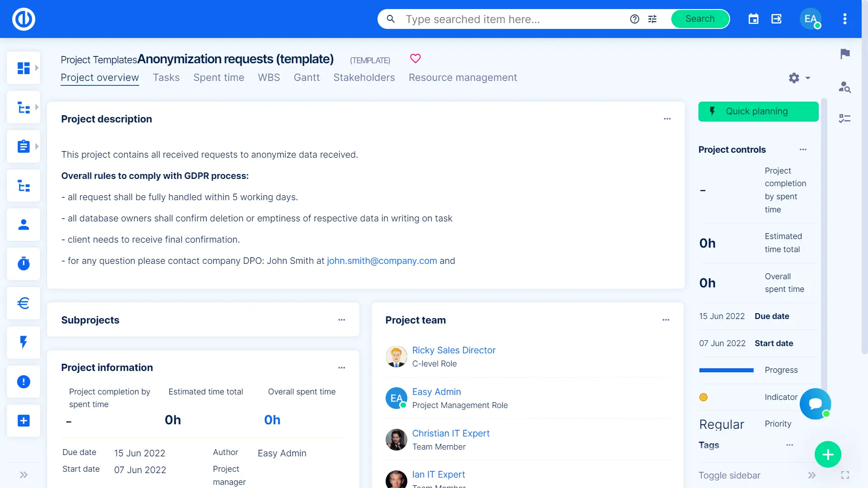The width and height of the screenshot is (868, 488).
Task: Click the search filter settings icon
Action: [652, 19]
